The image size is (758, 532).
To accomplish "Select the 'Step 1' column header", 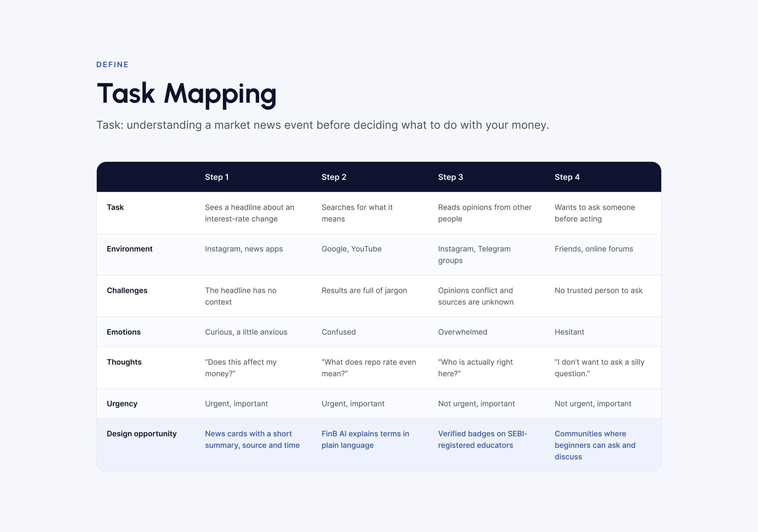I will [217, 177].
